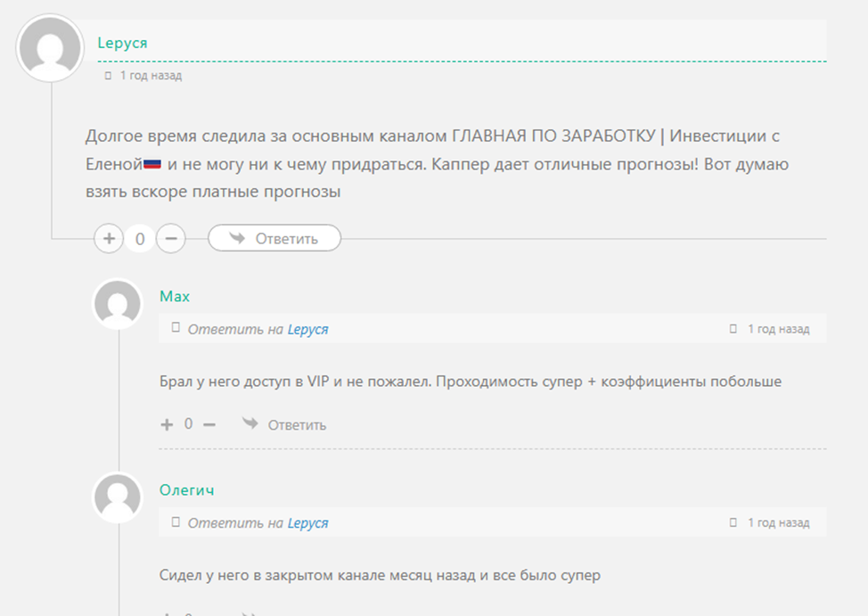868x616 pixels.
Task: Click Олегич's avatar picture
Action: point(118,497)
